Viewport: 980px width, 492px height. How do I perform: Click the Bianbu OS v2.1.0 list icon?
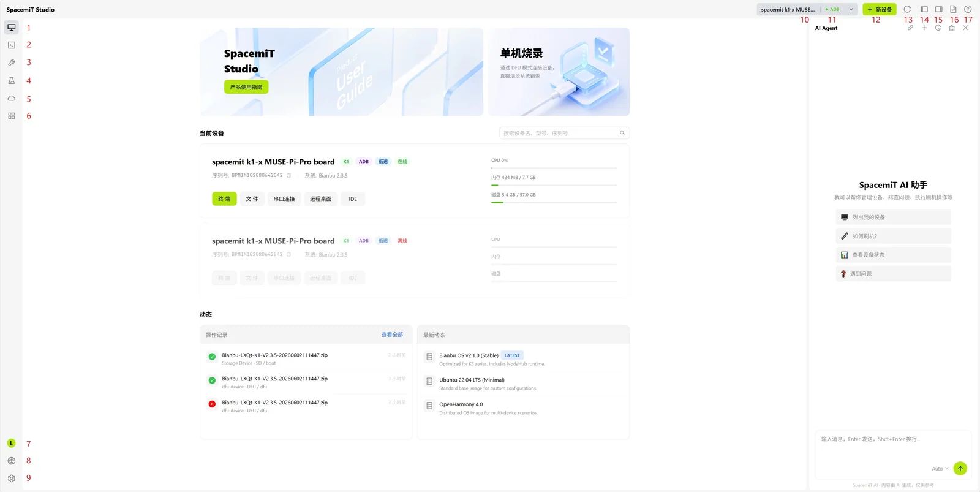(x=429, y=357)
